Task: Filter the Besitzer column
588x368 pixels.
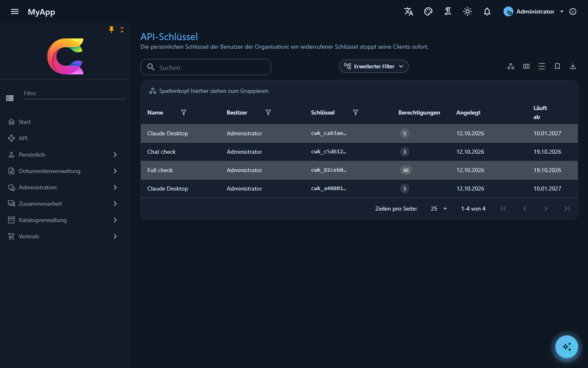Action: point(268,112)
